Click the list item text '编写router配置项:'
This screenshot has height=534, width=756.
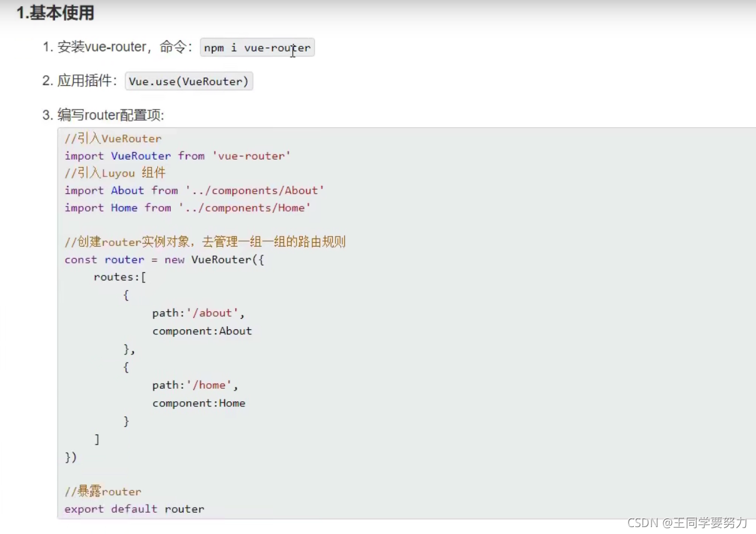pyautogui.click(x=111, y=115)
